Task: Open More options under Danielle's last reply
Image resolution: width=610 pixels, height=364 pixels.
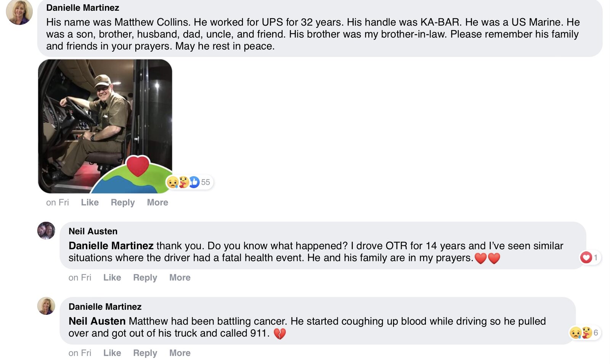Action: (x=180, y=353)
